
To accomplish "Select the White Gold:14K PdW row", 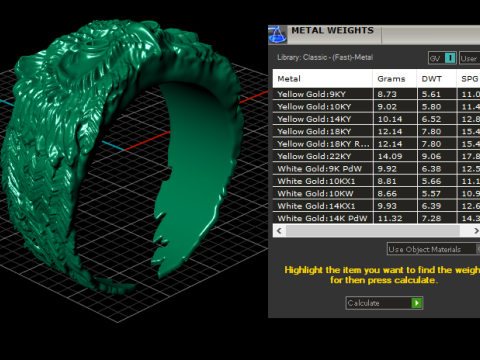I will [x=376, y=218].
